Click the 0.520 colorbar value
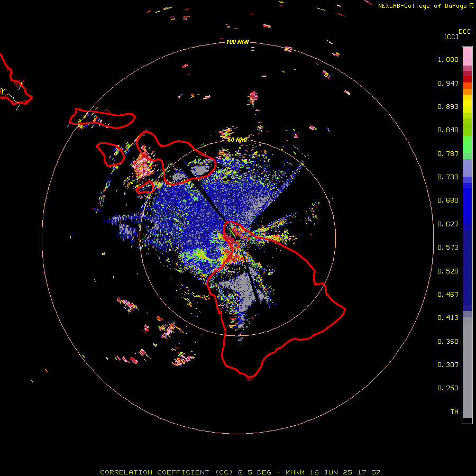Screen dimensions: 476x476 448,271
